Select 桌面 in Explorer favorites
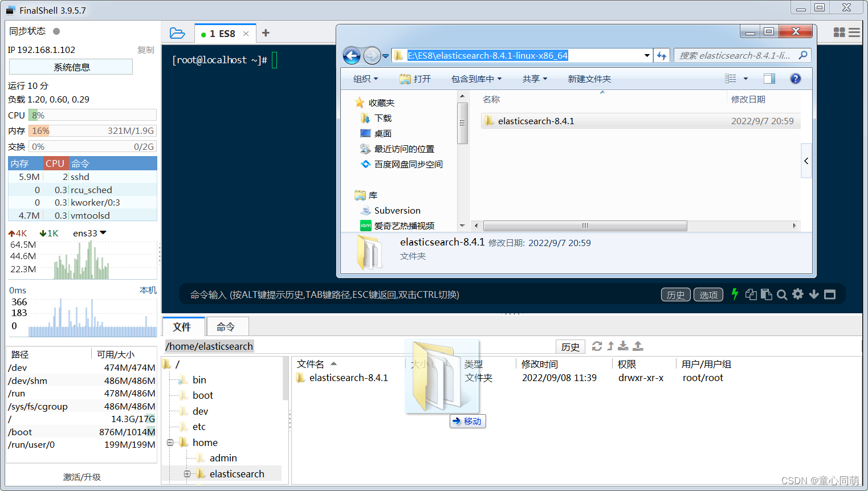Viewport: 868px width, 491px height. coord(376,133)
